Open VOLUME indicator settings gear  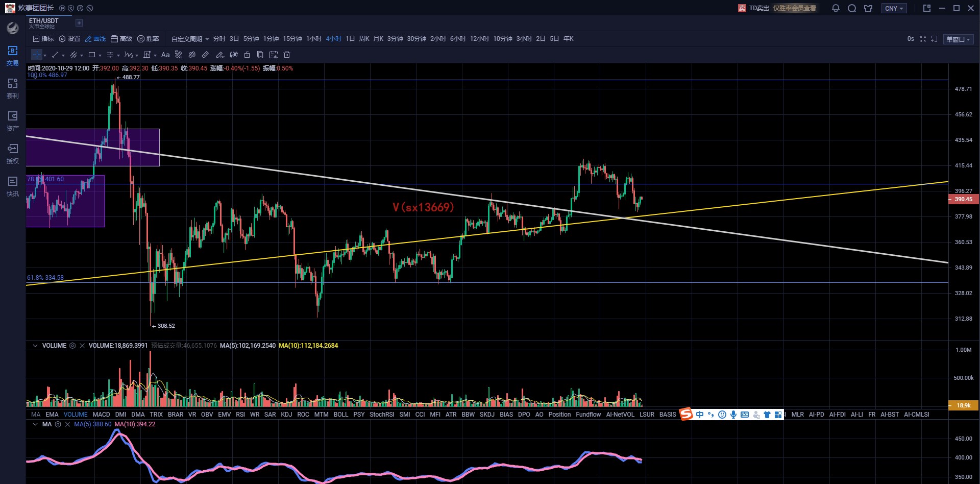tap(72, 346)
